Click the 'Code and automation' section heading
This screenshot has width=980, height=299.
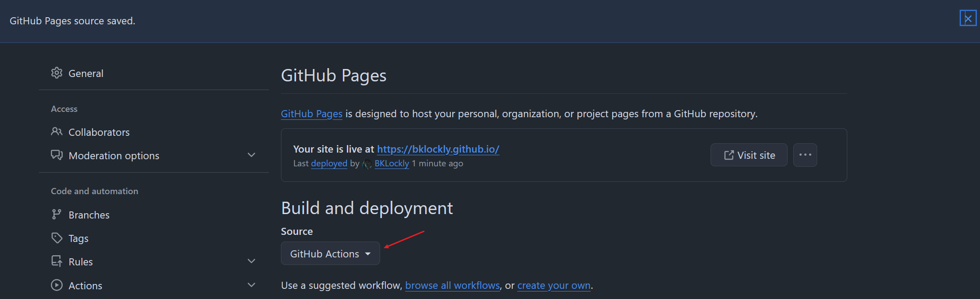pos(95,191)
